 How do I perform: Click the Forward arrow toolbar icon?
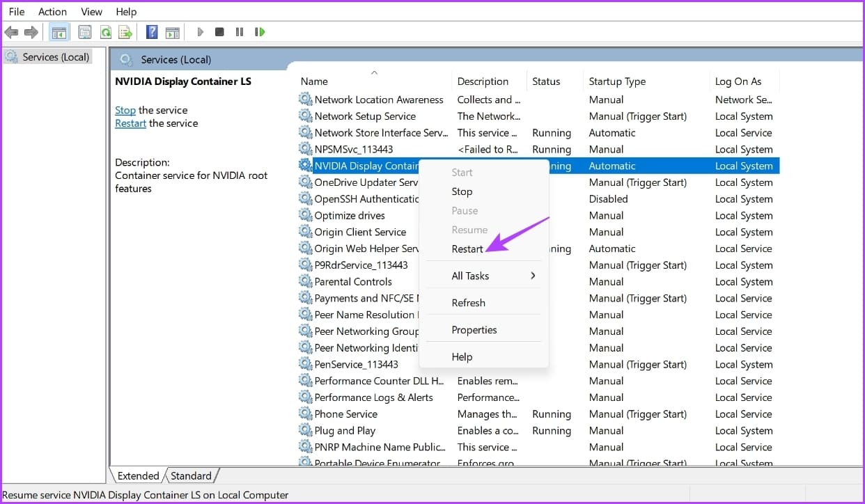click(31, 32)
